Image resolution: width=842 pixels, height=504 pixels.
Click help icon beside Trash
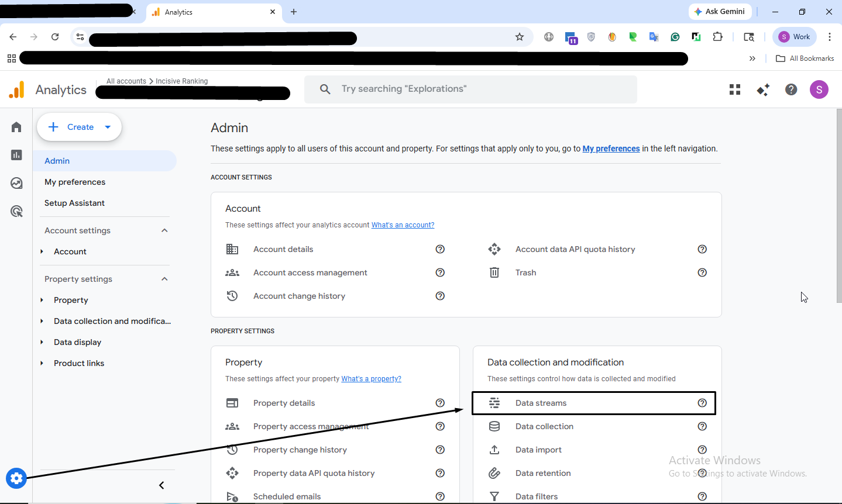point(702,272)
